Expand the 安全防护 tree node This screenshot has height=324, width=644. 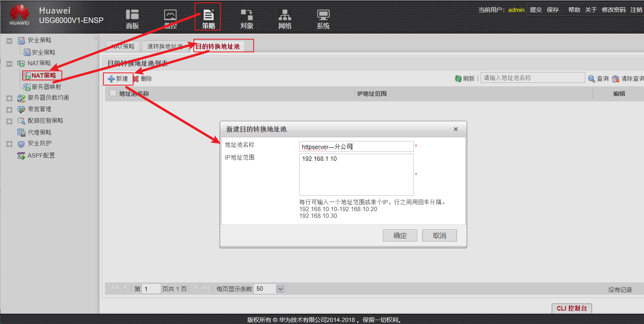point(10,144)
